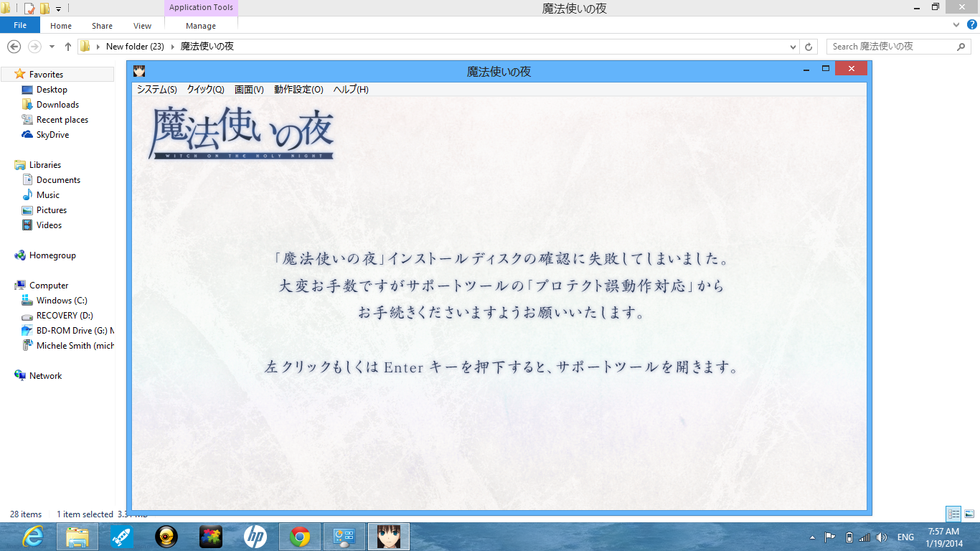
Task: Click New folder (23) in address path
Action: tap(135, 47)
